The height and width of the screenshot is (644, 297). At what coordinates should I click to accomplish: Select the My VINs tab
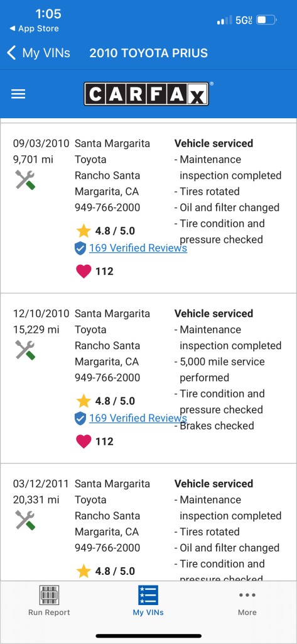[x=148, y=601]
